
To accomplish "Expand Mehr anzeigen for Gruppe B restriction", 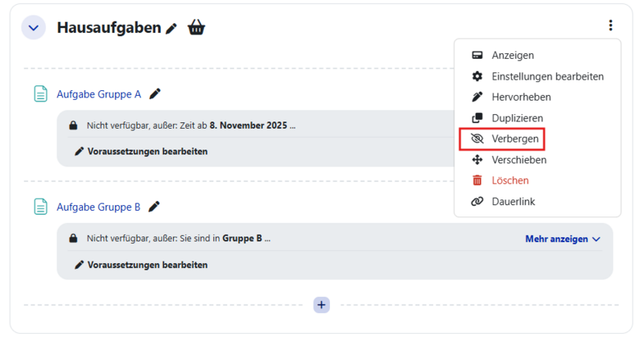I will coord(563,239).
